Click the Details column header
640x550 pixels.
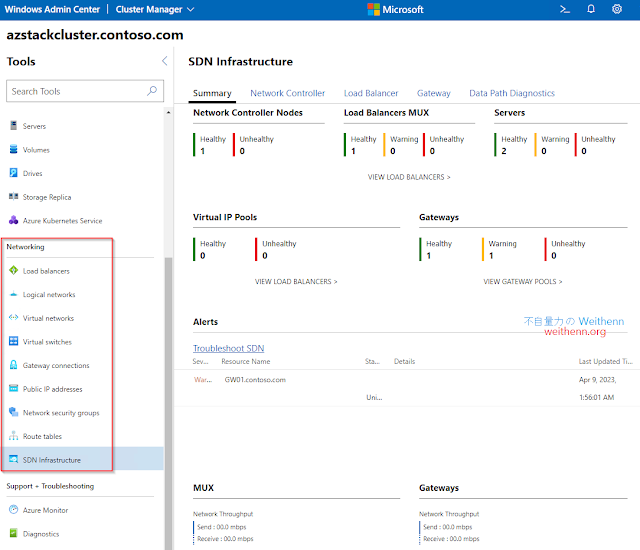point(404,361)
